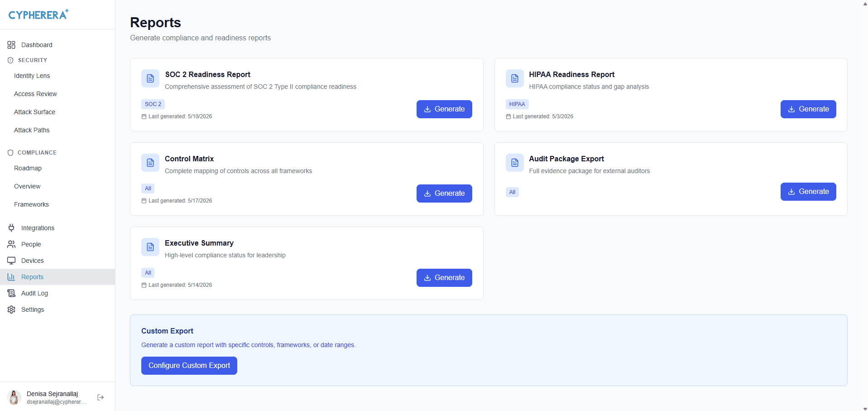This screenshot has width=868, height=411.
Task: Open Frameworks in sidebar
Action: pyautogui.click(x=31, y=204)
